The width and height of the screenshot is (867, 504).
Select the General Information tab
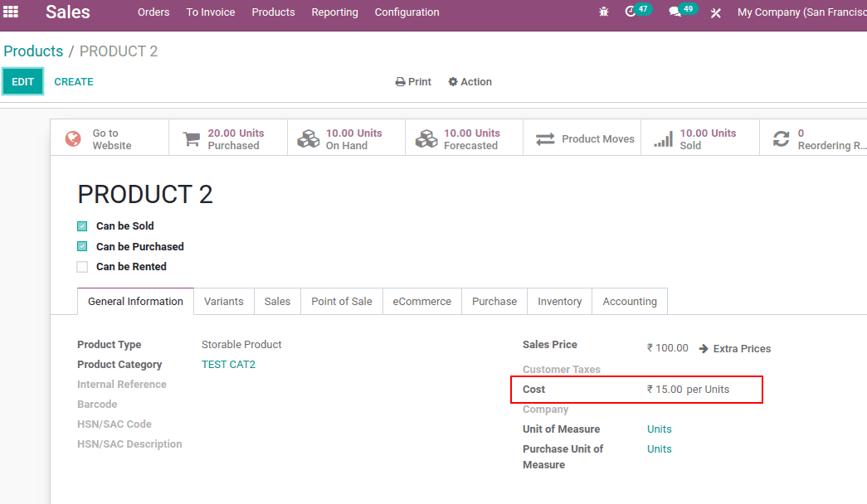[135, 301]
